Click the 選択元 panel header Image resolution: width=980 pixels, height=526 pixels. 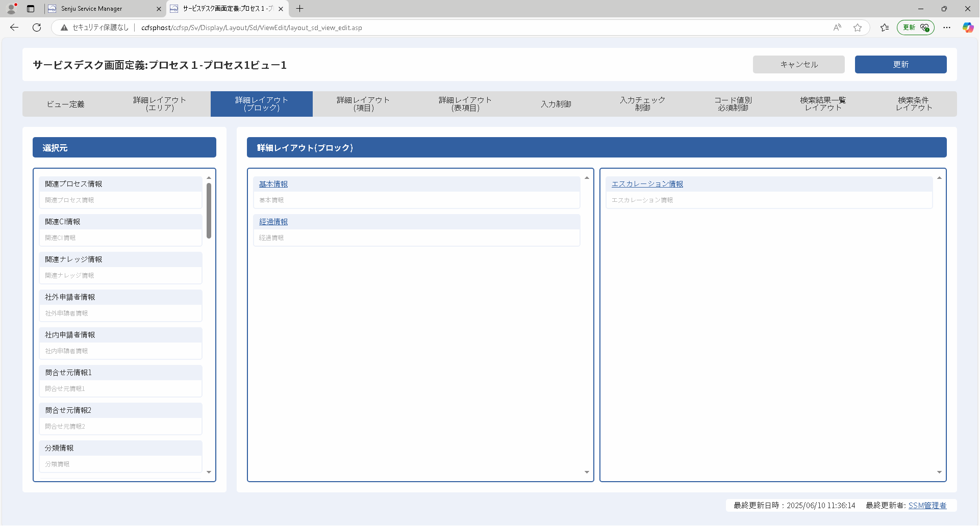[x=124, y=147]
